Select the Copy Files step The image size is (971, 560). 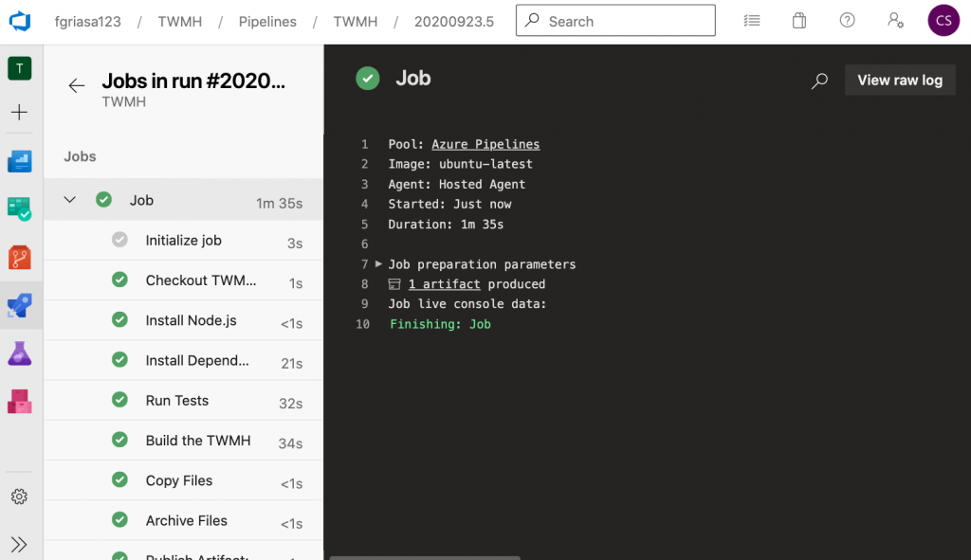(x=183, y=480)
